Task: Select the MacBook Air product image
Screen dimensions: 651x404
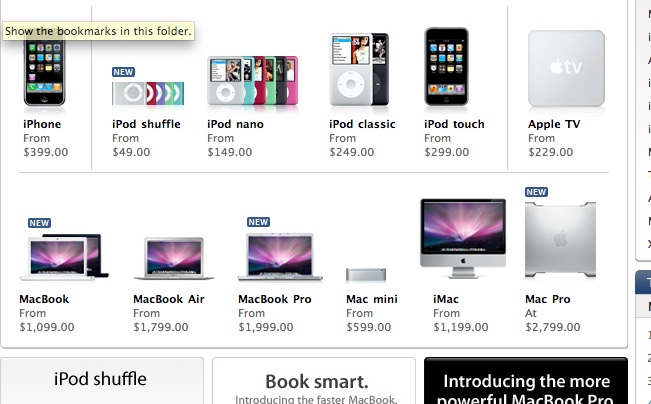Action: point(174,258)
